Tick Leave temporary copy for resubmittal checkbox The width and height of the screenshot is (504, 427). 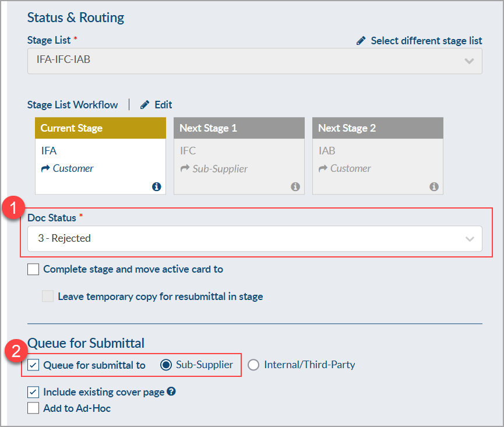48,297
